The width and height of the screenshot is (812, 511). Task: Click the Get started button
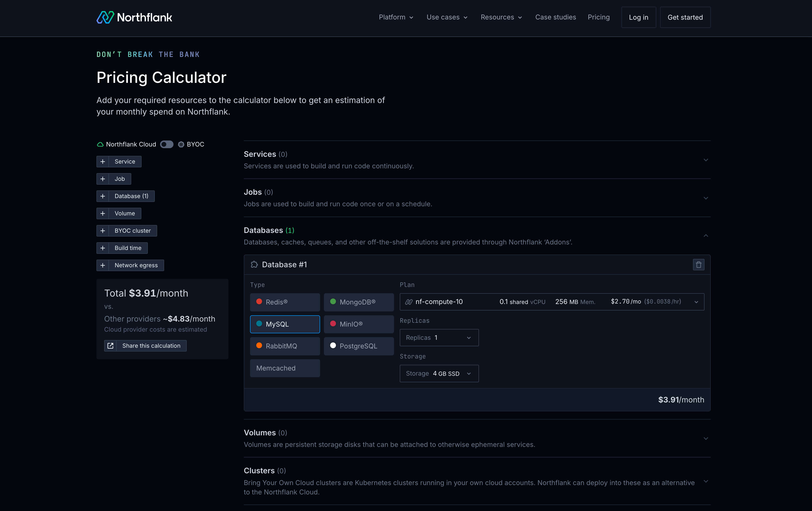tap(685, 17)
